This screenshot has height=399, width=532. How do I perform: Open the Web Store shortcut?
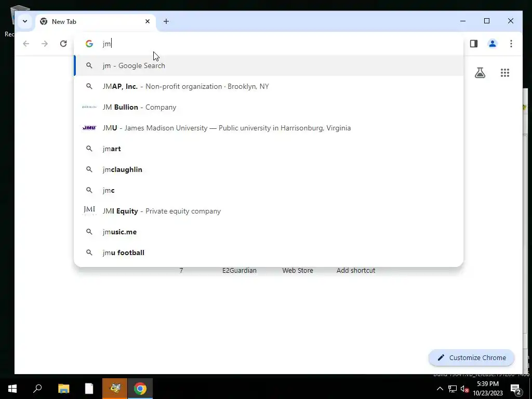298,270
